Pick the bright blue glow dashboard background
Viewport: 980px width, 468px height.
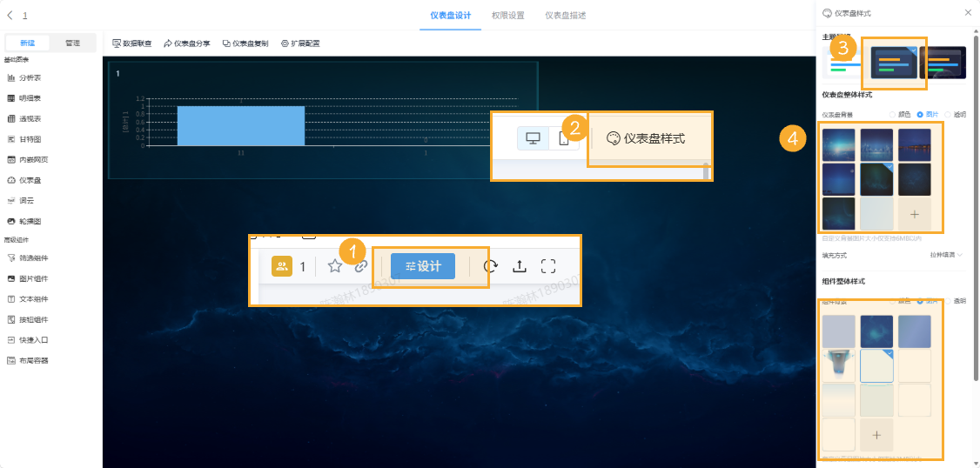(839, 145)
